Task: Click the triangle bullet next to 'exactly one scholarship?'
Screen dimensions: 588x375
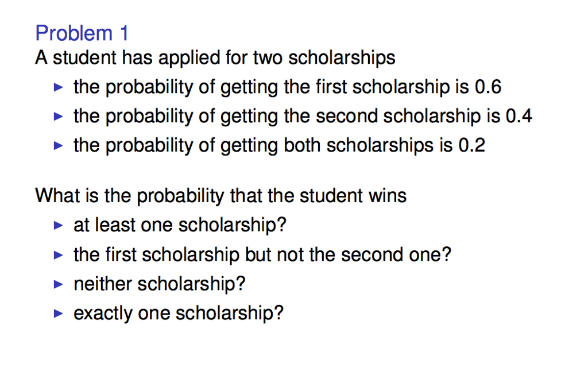Action: [x=56, y=314]
